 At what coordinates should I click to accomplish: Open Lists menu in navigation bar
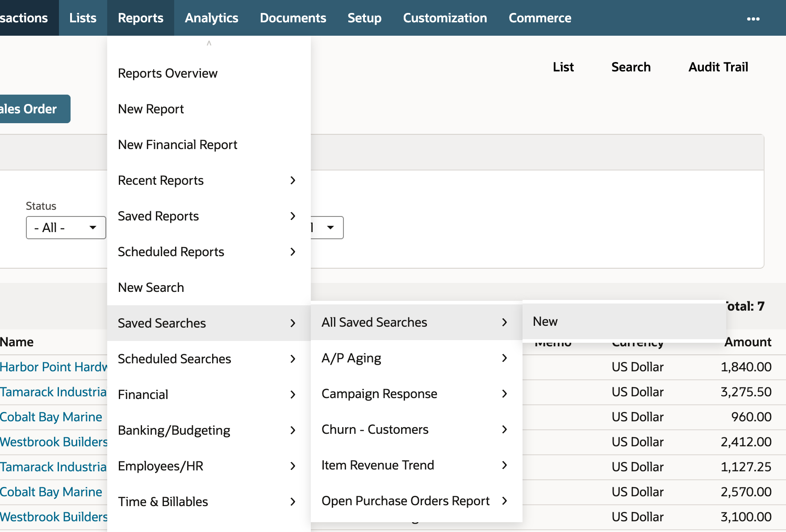pos(83,18)
